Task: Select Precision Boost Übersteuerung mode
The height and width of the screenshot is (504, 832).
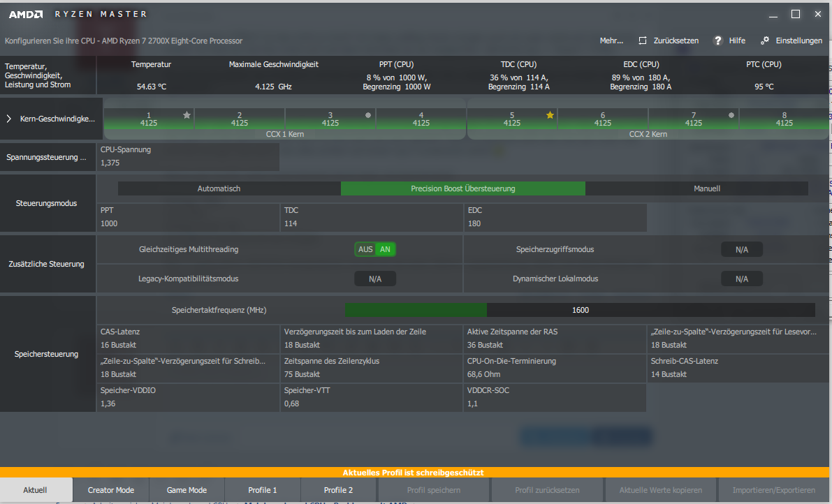Action: [x=462, y=188]
